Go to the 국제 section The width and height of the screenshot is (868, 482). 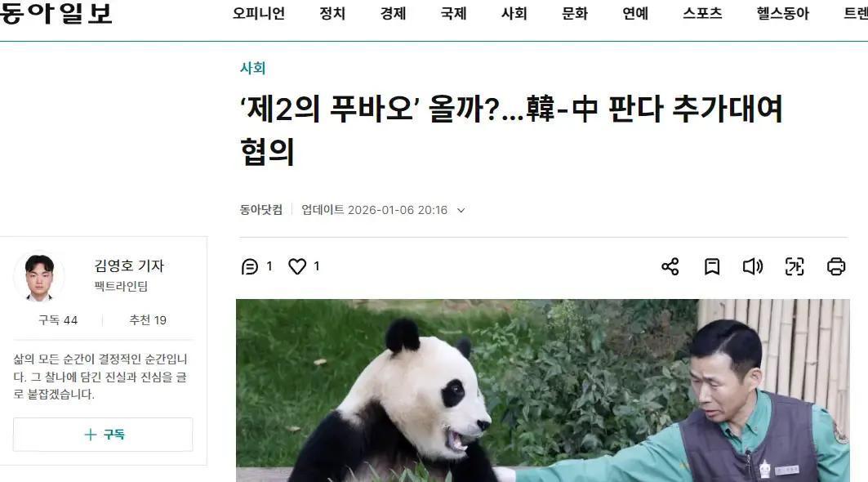453,13
